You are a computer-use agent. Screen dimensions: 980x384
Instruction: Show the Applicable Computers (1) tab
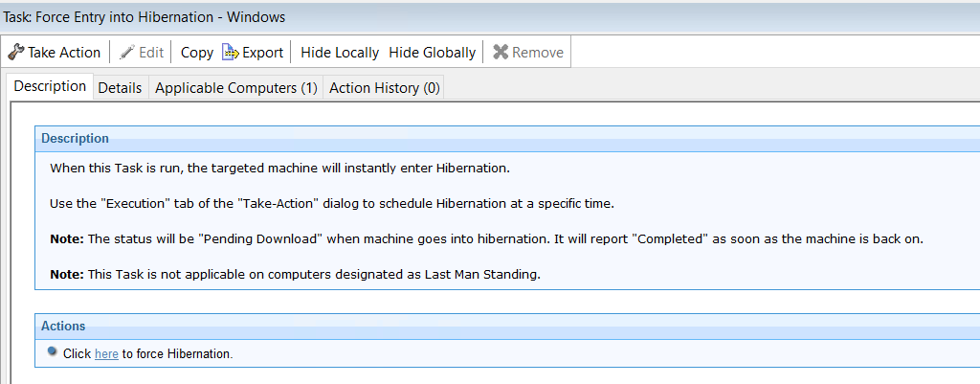(x=235, y=88)
